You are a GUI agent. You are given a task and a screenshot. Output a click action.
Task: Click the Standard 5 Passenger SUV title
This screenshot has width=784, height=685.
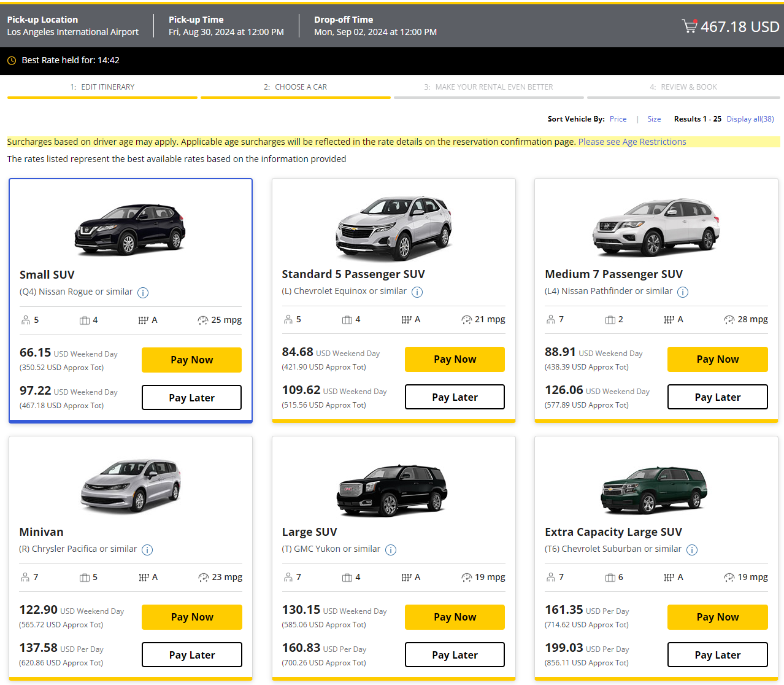pos(353,274)
